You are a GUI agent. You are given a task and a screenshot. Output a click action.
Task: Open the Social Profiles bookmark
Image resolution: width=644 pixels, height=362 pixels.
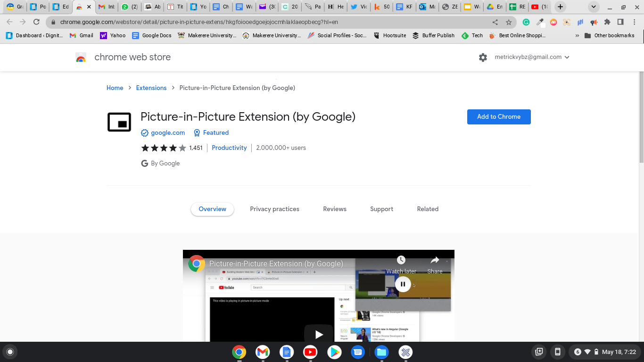337,35
